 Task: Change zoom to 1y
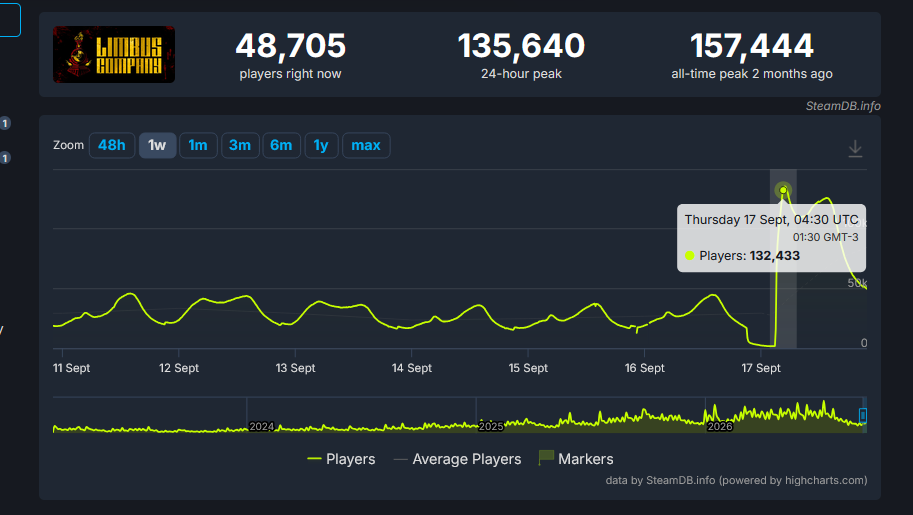321,145
